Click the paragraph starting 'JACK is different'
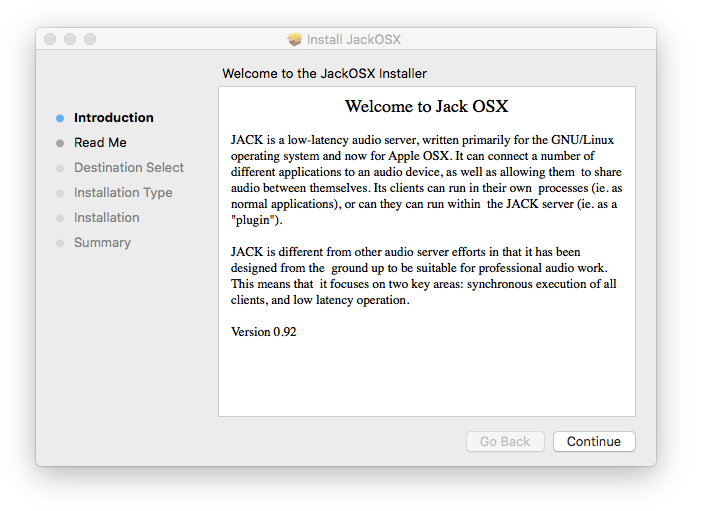The width and height of the screenshot is (711, 511). pyautogui.click(x=424, y=276)
